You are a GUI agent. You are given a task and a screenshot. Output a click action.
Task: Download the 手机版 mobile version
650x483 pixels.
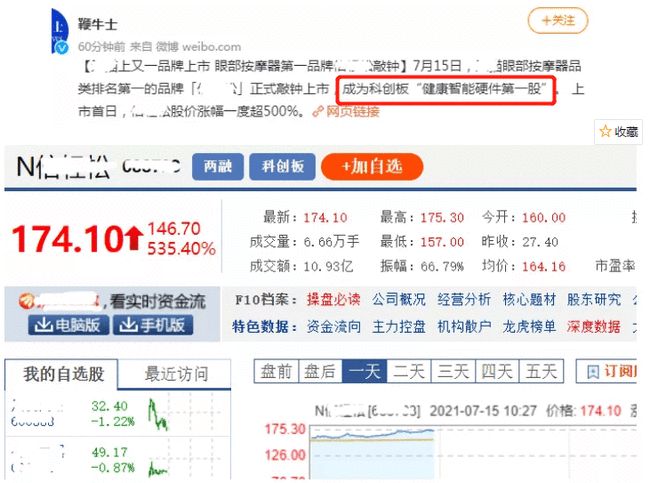pos(153,325)
